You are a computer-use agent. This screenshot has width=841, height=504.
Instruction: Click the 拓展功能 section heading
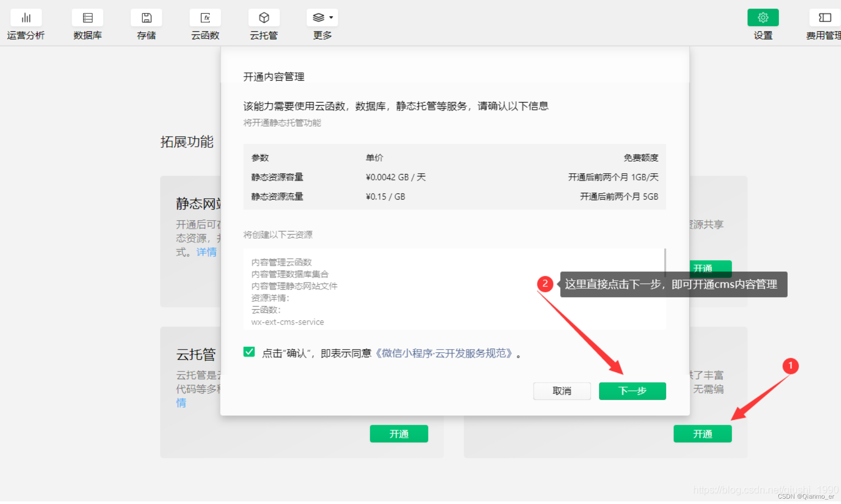click(187, 142)
